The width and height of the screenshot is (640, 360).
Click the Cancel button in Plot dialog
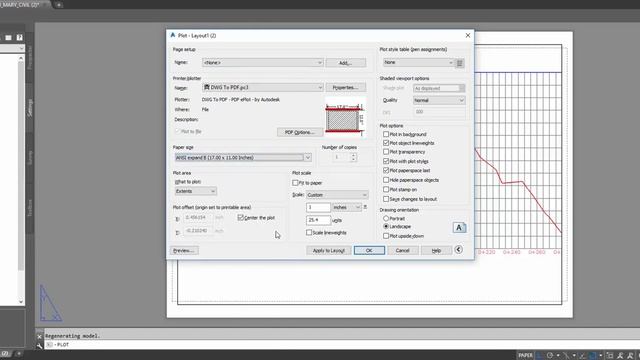tap(402, 250)
